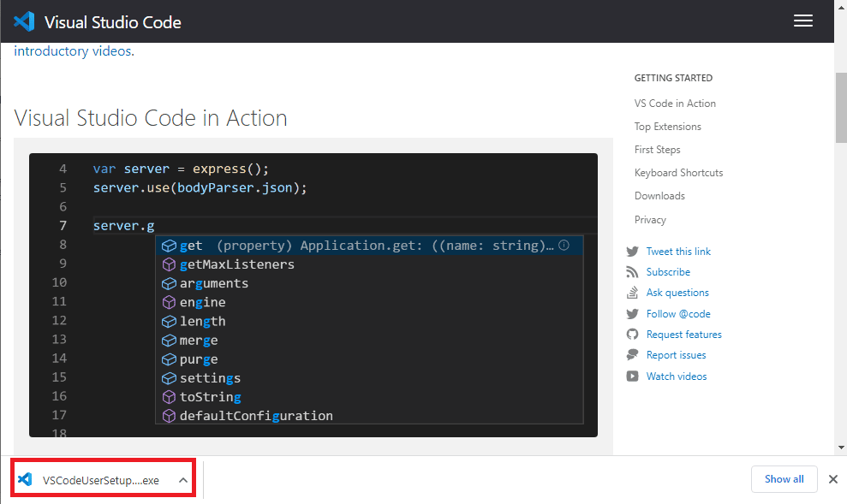This screenshot has width=847, height=504.
Task: Go to Keyboard Shortcuts section
Action: tap(678, 173)
